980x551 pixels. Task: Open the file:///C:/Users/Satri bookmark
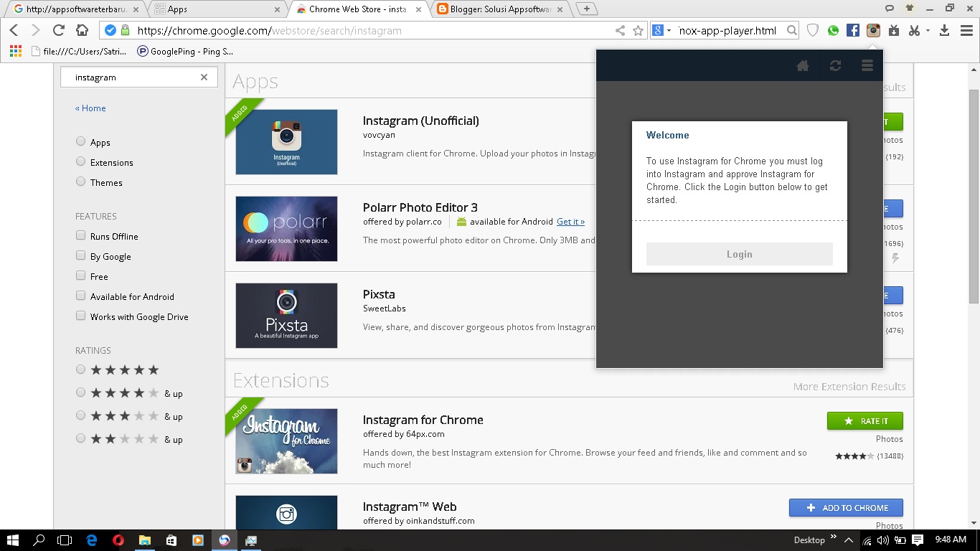point(79,51)
